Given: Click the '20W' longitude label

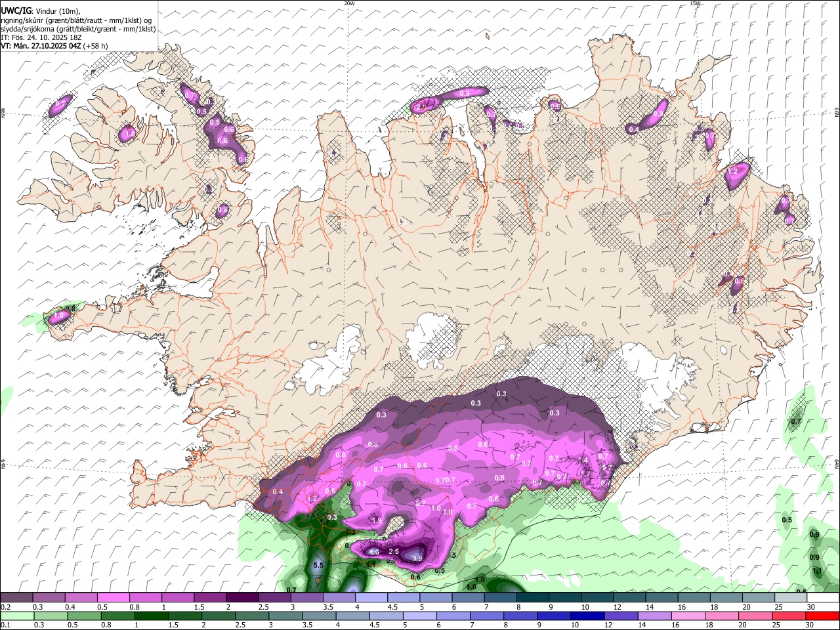Looking at the screenshot, I should (x=349, y=3).
